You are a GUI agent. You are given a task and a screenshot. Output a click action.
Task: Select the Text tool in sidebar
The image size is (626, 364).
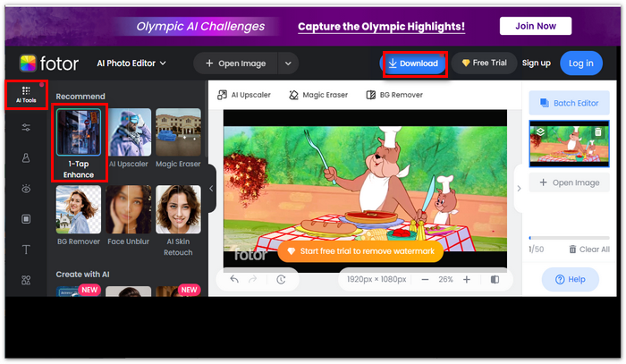pyautogui.click(x=26, y=250)
